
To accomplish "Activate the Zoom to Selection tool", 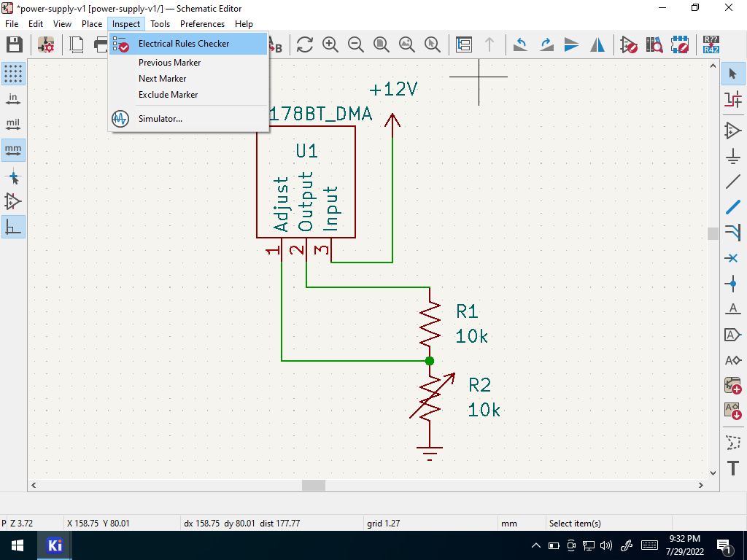I will pyautogui.click(x=432, y=44).
